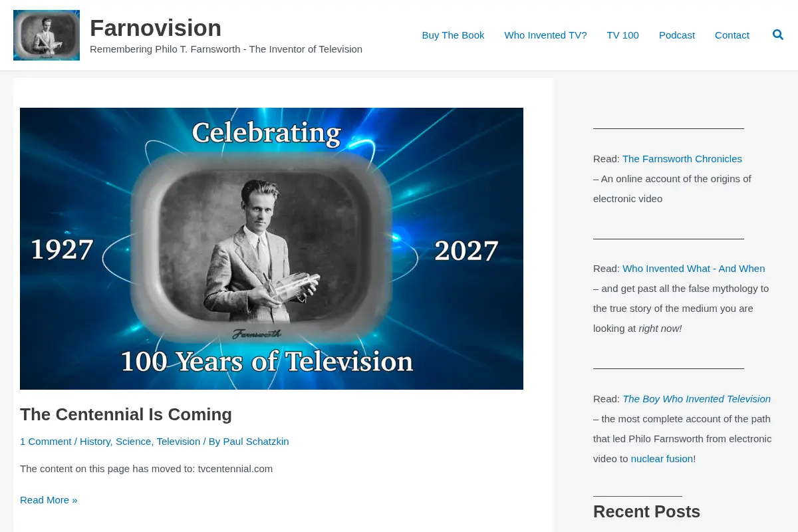
Task: Open the Podcast menu item
Action: pyautogui.click(x=677, y=35)
